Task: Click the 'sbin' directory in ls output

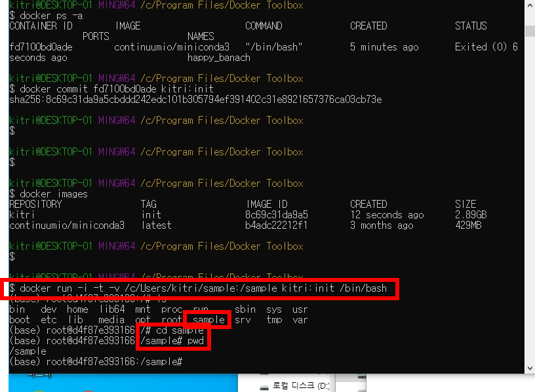Action: pyautogui.click(x=245, y=309)
